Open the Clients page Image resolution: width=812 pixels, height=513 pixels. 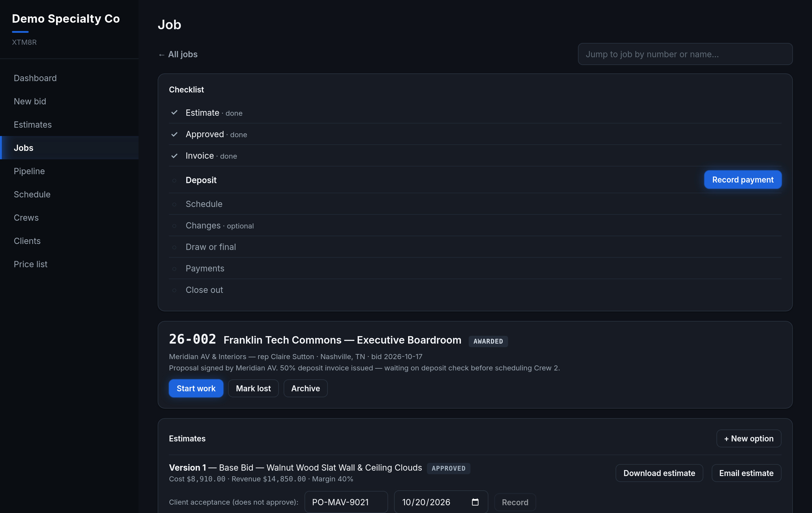click(x=69, y=241)
